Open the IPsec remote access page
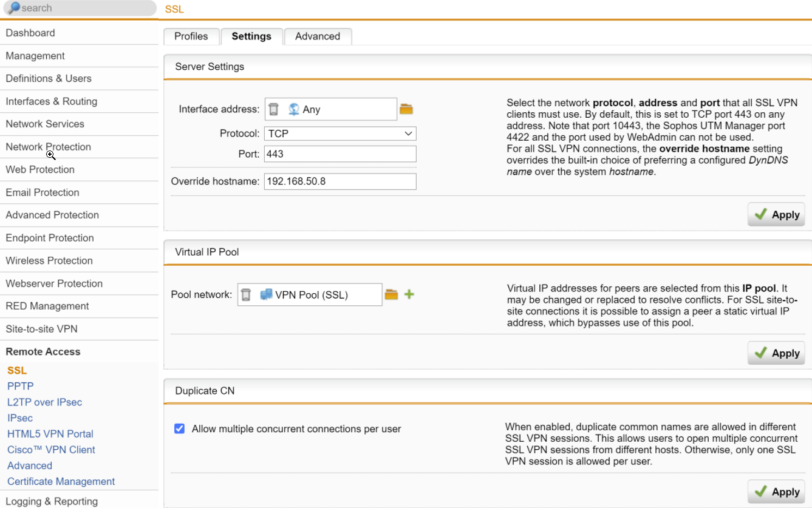The width and height of the screenshot is (812, 508). (x=20, y=418)
